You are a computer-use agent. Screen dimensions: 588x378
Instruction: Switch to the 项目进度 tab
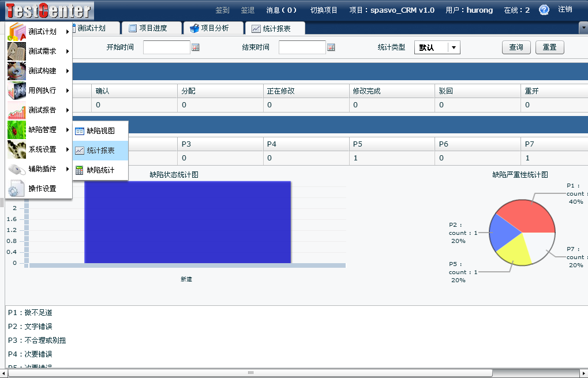148,28
